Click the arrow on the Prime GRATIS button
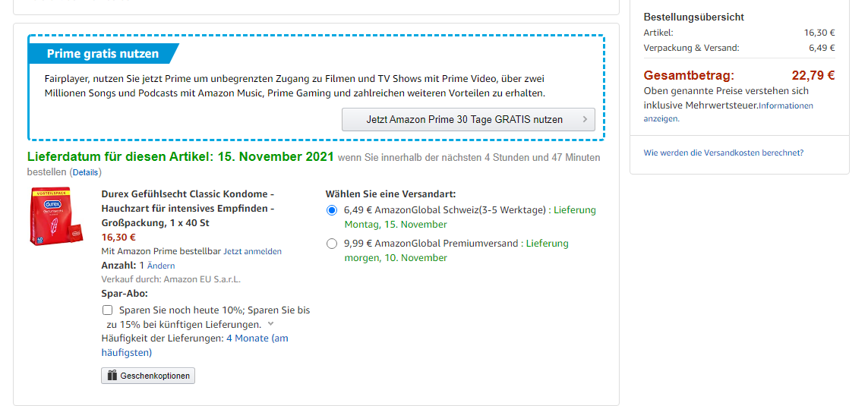The height and width of the screenshot is (406, 868). (x=584, y=119)
